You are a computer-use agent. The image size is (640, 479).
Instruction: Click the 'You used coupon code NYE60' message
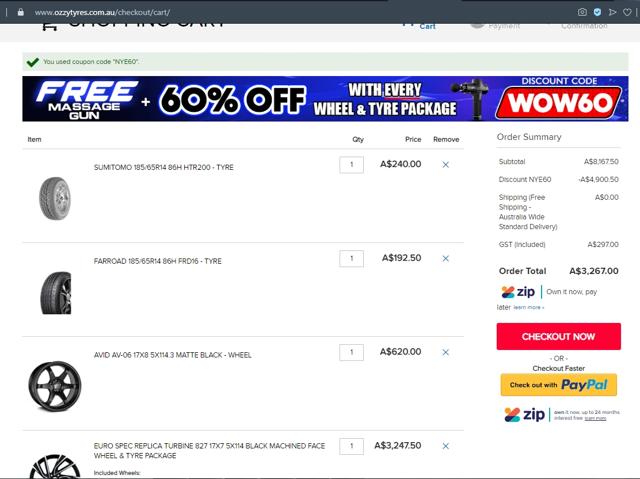click(x=91, y=62)
